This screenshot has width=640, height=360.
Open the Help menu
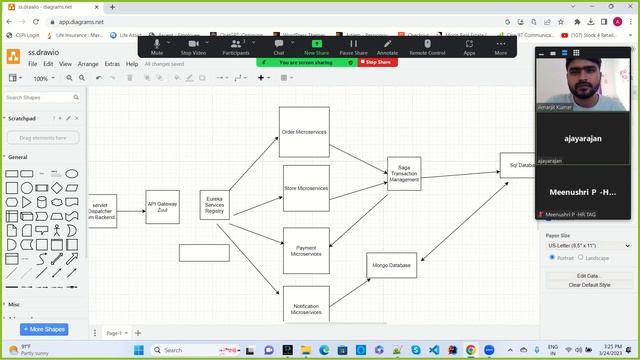(132, 64)
